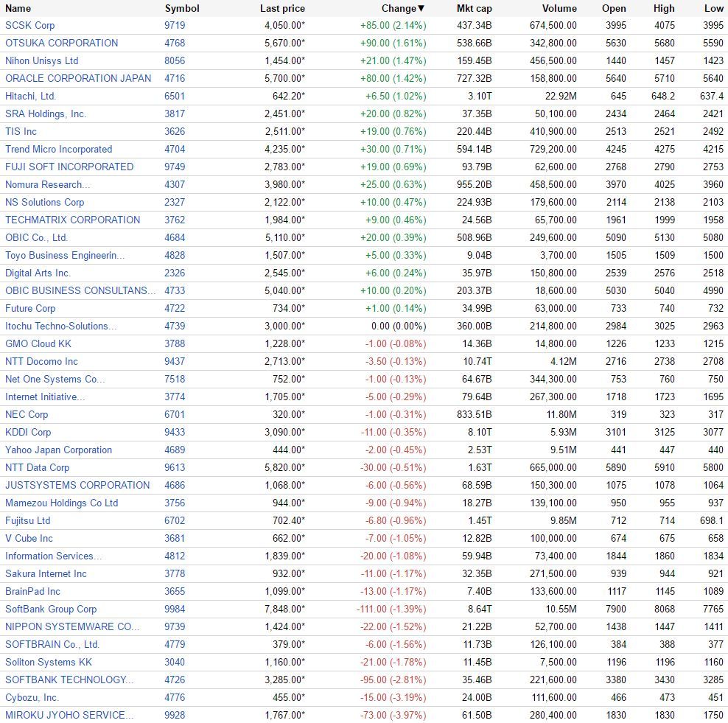This screenshot has height=723, width=728.
Task: Open Trend Micro Incorporated link
Action: pos(58,149)
